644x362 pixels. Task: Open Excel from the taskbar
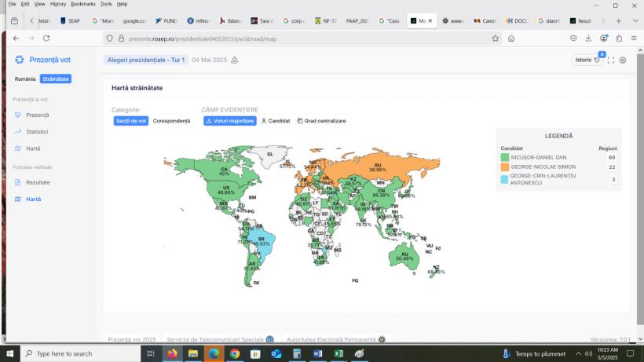[x=338, y=353]
